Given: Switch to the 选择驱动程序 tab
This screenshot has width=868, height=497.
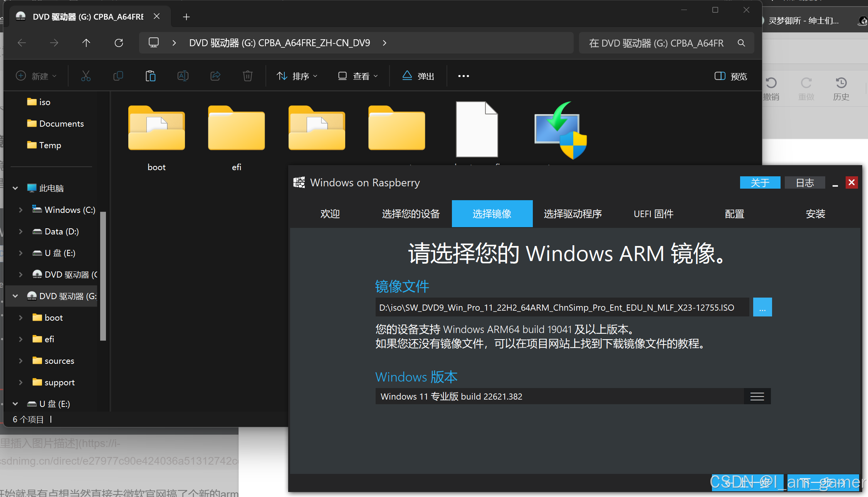Looking at the screenshot, I should point(573,214).
